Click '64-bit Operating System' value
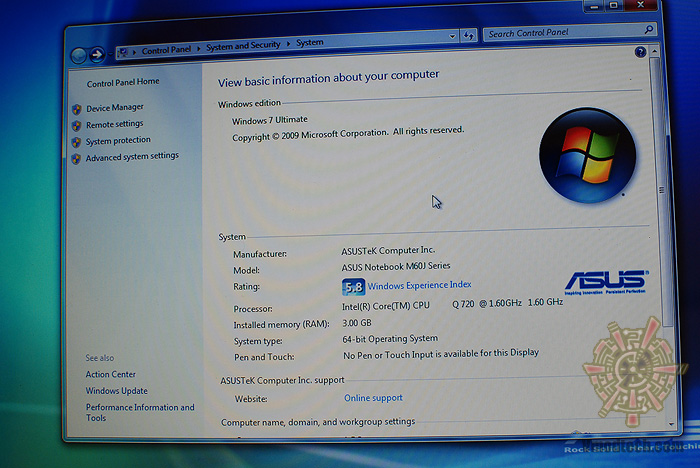Viewport: 700px width, 468px height. pyautogui.click(x=390, y=339)
